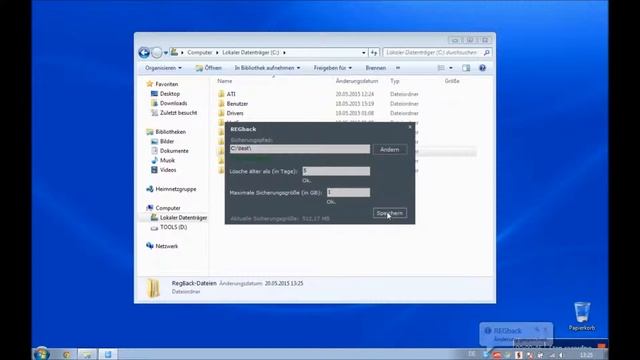Toggle the preview pane icon
Viewport: 640px width, 360px height.
pyautogui.click(x=466, y=68)
